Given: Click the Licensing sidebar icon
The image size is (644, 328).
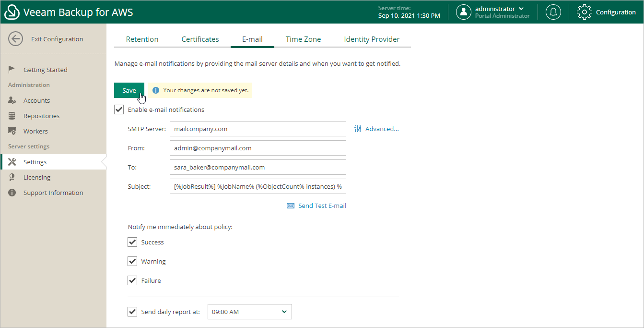Looking at the screenshot, I should [12, 177].
